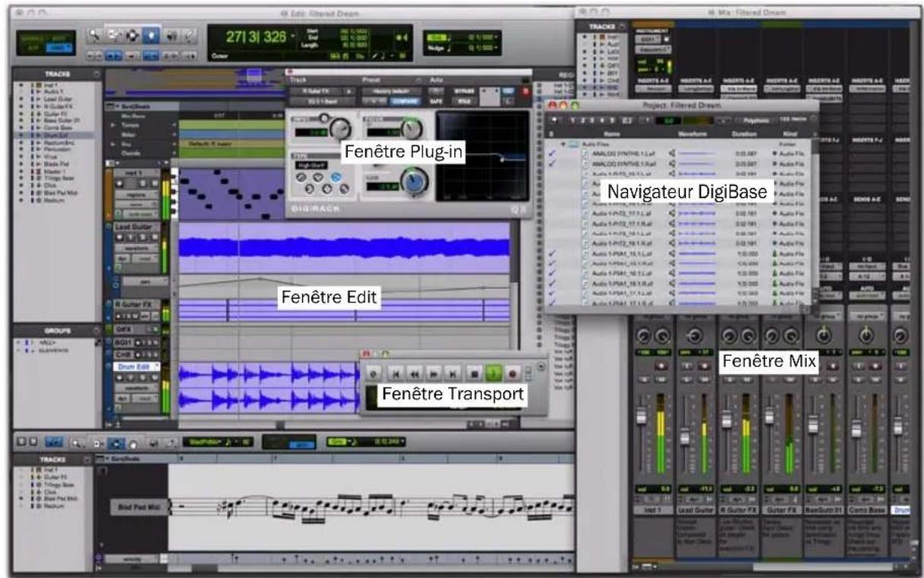Open the main counter display dropdown arrow

click(x=292, y=36)
